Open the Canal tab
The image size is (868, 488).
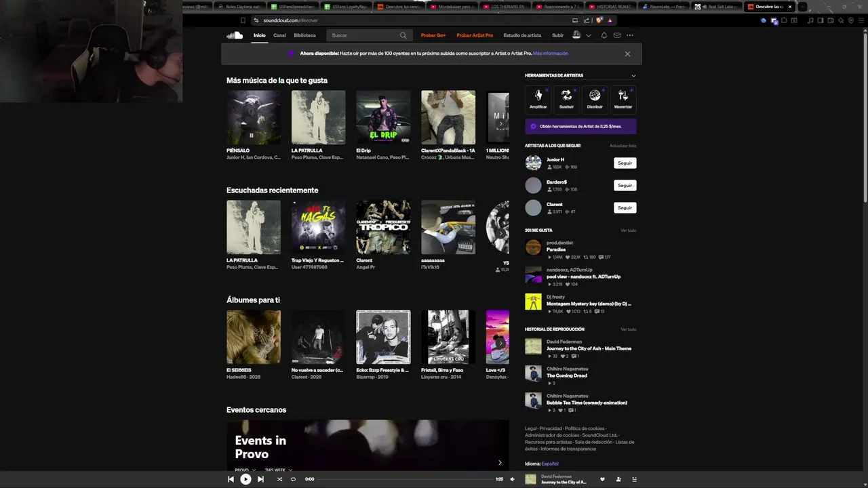coord(279,35)
